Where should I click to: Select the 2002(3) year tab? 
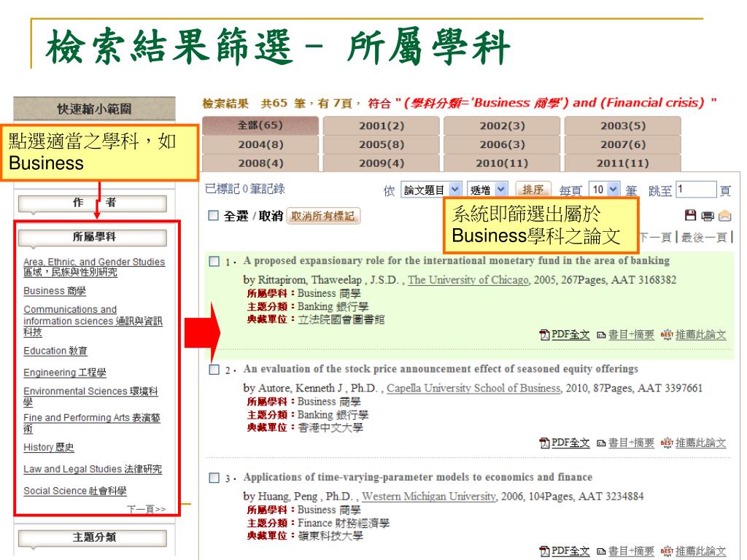(502, 125)
